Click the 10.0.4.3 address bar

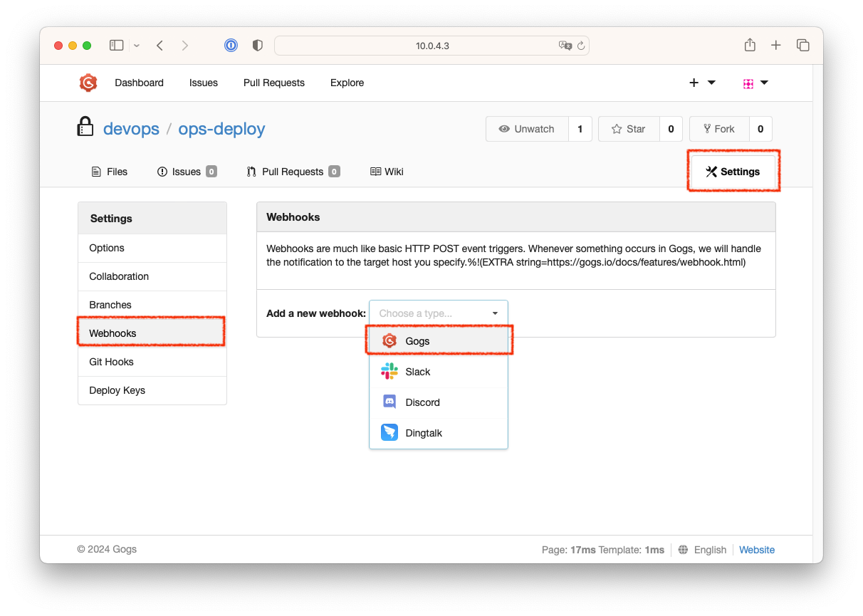(431, 46)
